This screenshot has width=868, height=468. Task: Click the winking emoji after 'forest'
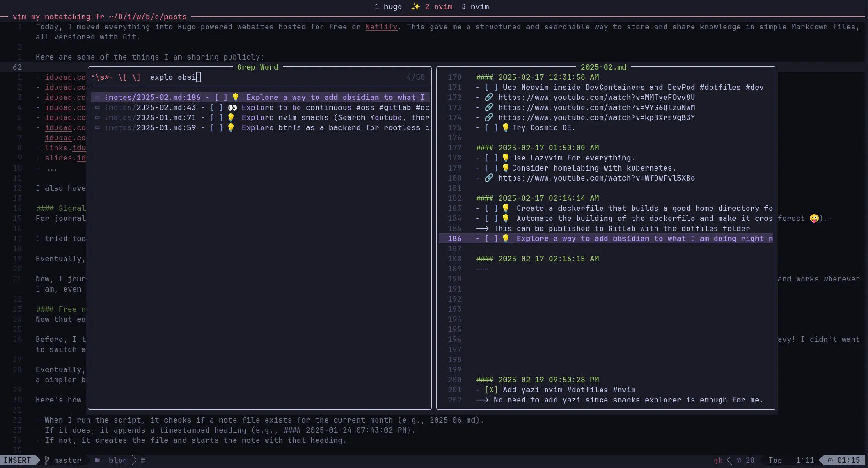tap(814, 218)
